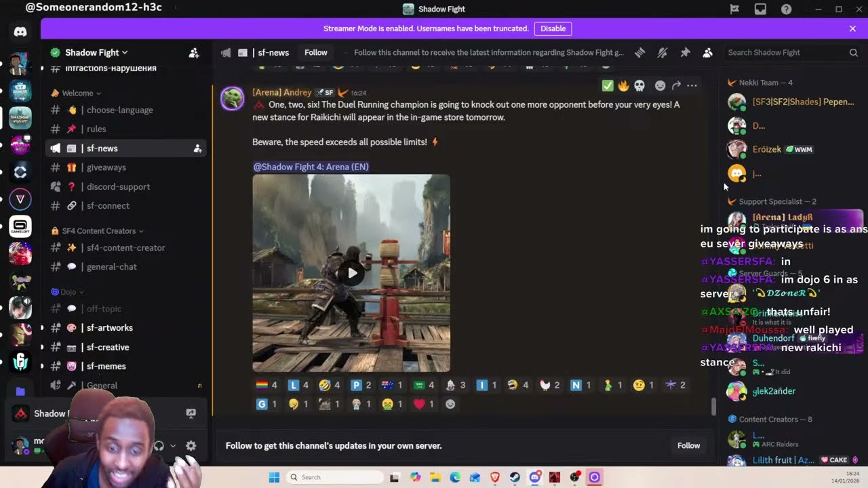868x488 pixels.
Task: Open Valorant server icon in sidebar
Action: [x=20, y=199]
